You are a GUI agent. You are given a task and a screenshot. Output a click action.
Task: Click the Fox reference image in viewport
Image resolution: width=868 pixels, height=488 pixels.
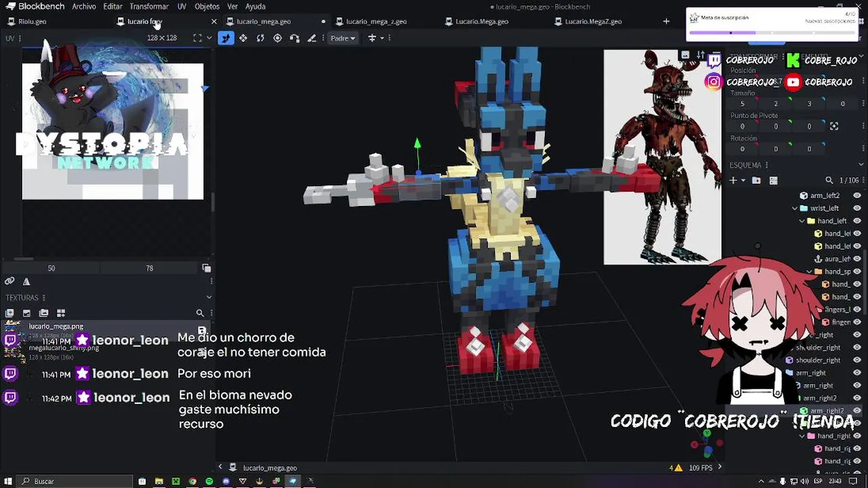pyautogui.click(x=662, y=157)
